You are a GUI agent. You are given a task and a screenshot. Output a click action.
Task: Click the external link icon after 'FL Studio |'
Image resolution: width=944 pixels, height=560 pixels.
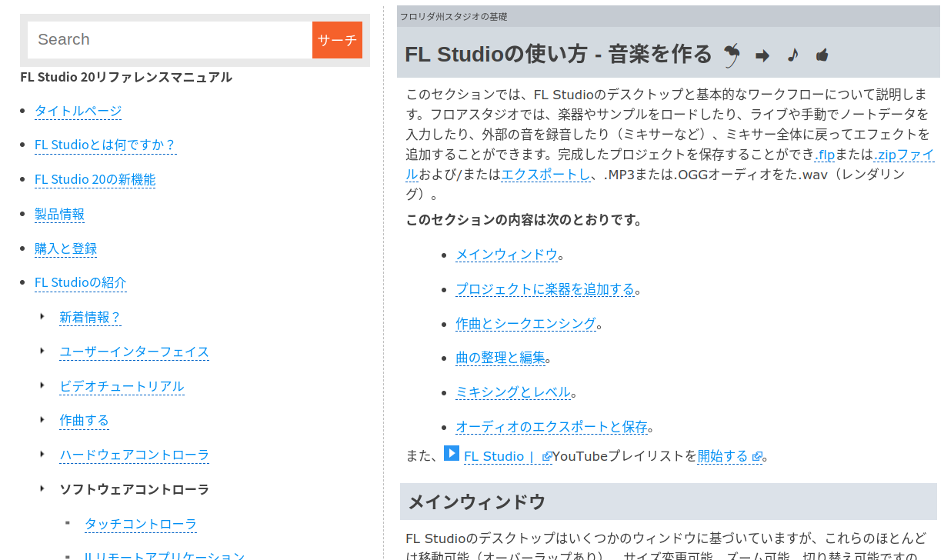click(x=547, y=457)
